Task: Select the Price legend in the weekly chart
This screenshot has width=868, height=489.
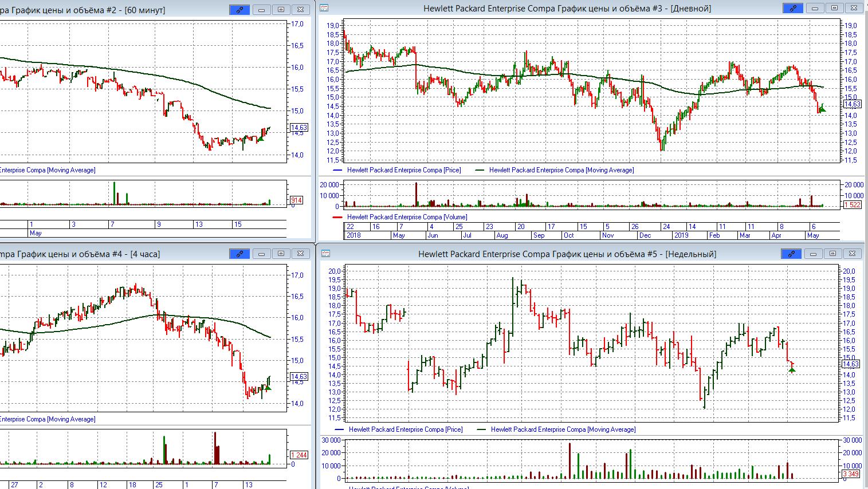Action: point(405,429)
